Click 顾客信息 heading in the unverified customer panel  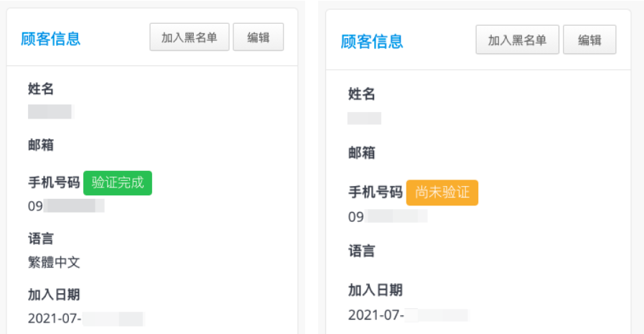[x=372, y=42]
